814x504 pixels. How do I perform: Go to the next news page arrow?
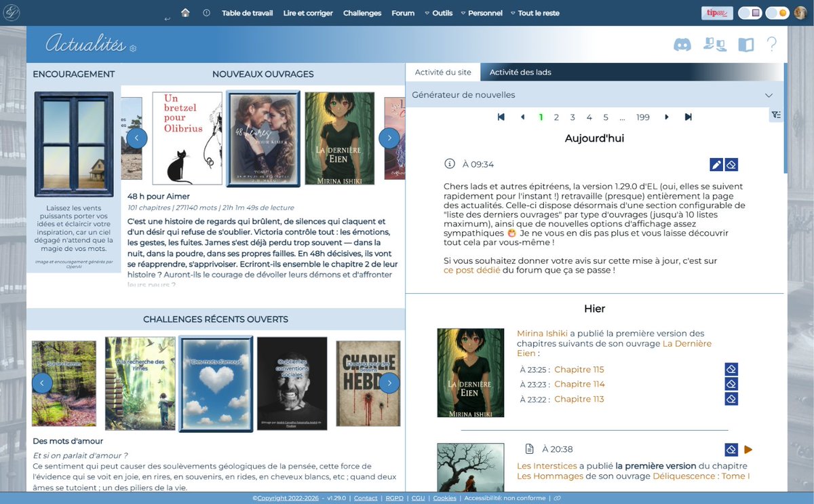[x=667, y=117]
